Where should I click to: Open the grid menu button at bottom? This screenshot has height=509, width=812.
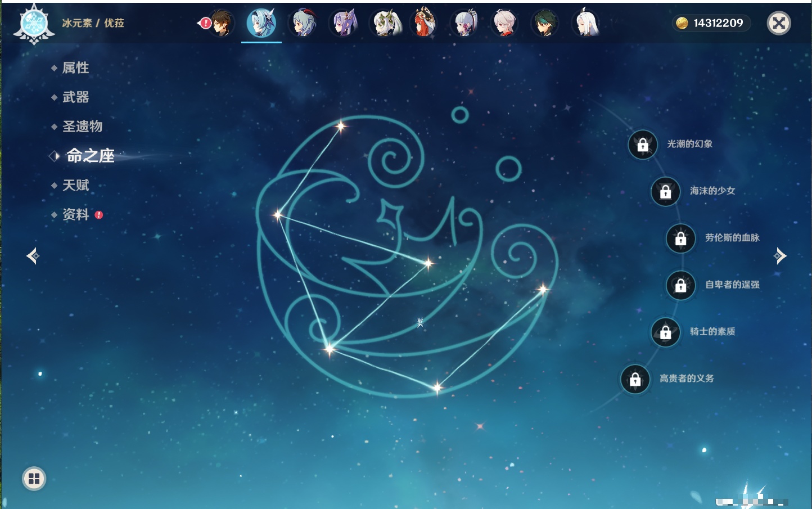[x=34, y=479]
